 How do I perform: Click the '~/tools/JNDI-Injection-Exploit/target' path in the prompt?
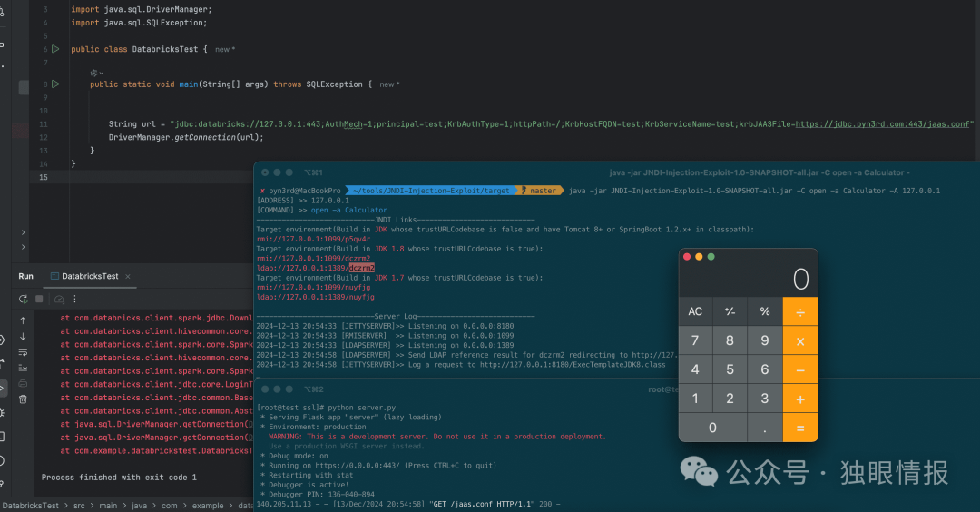[x=431, y=191]
